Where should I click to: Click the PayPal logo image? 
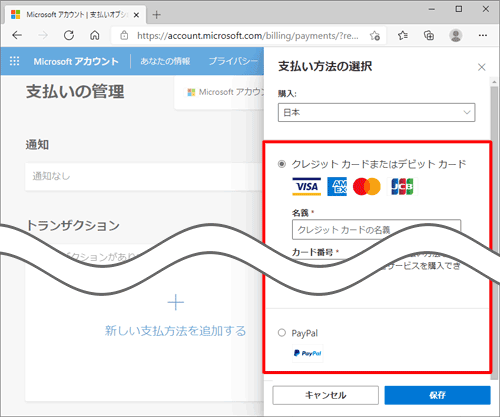(308, 353)
